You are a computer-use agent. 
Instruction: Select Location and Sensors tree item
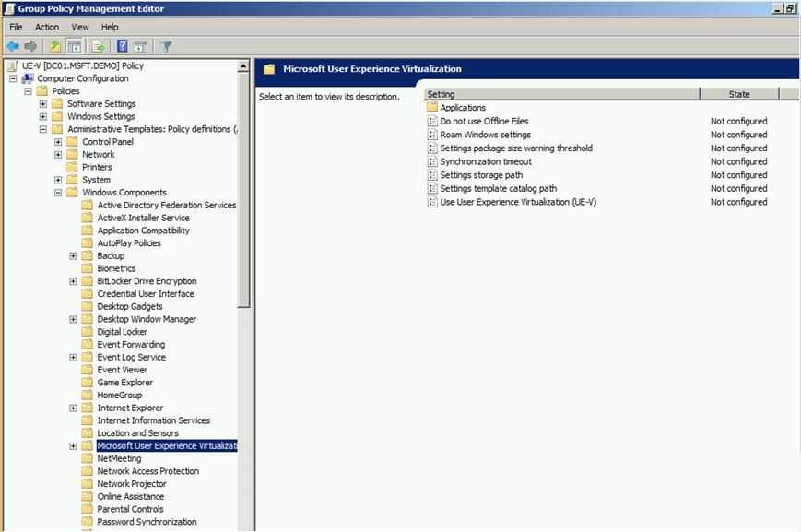pos(137,432)
